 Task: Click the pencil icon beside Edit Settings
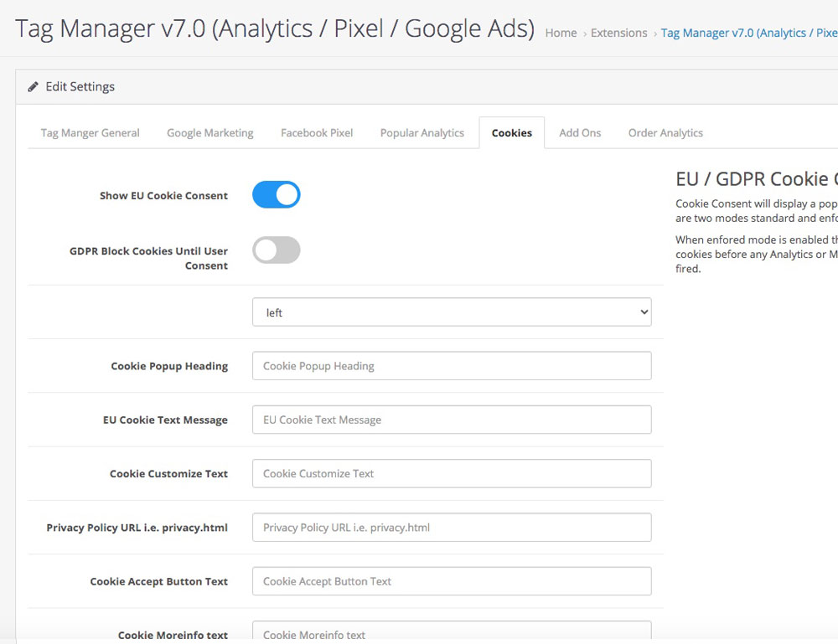(x=34, y=86)
